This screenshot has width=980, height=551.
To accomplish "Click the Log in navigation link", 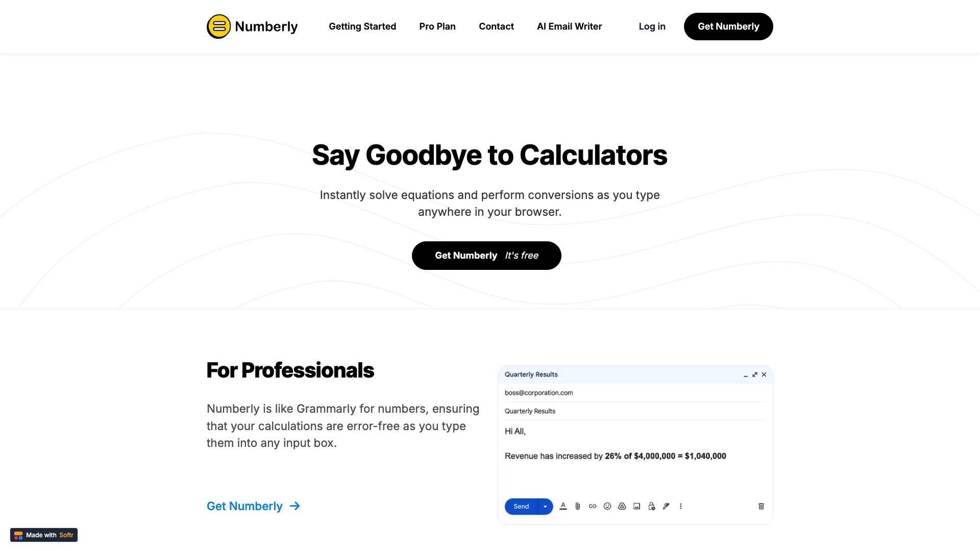I will 651,26.
